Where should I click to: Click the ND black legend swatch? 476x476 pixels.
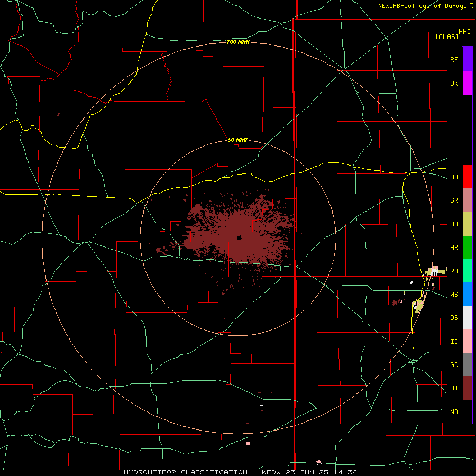467,411
